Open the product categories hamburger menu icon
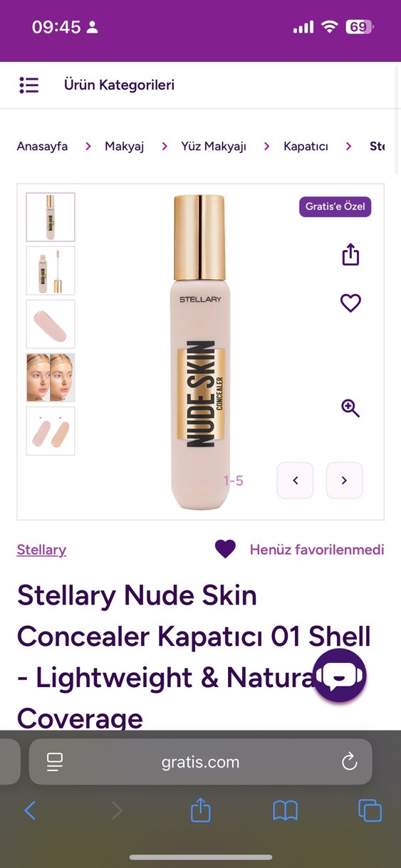The image size is (401, 868). point(28,85)
